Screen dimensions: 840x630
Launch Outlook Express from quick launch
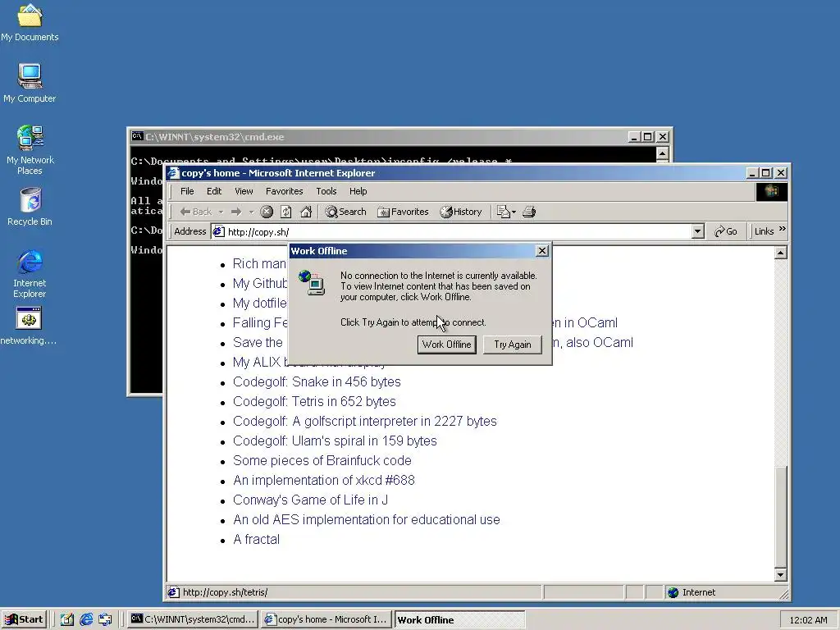105,619
